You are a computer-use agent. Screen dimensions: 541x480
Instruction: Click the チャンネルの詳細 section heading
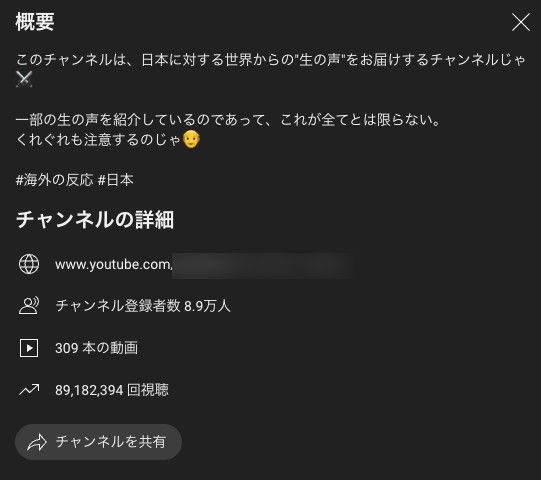click(95, 220)
